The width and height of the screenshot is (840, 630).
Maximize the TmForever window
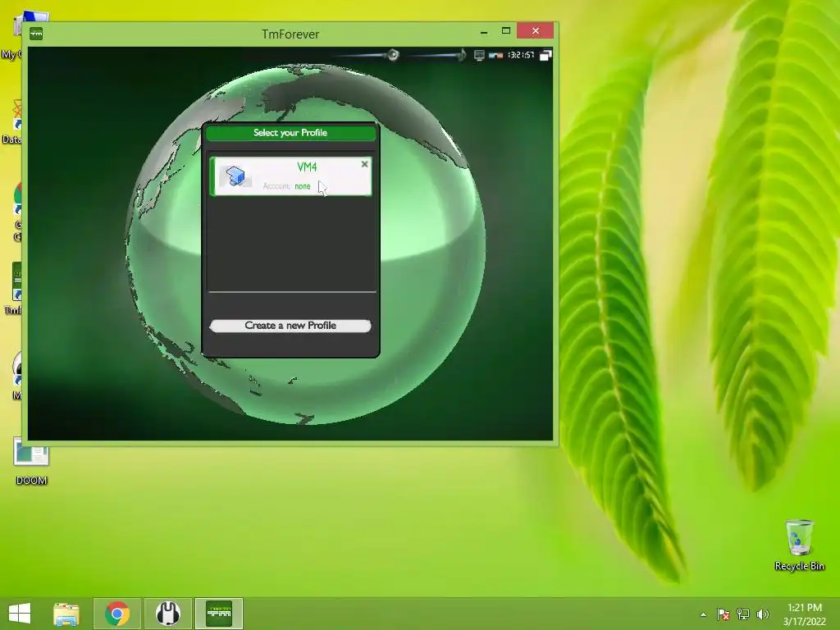tap(505, 31)
